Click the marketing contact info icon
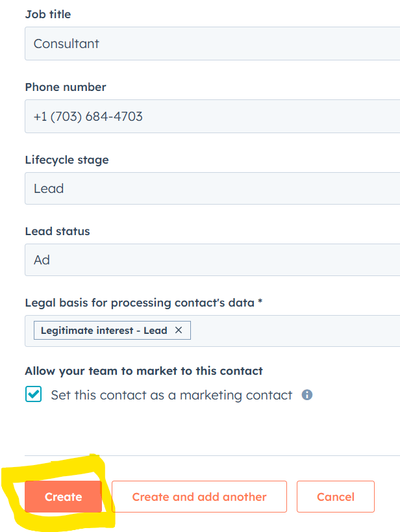 (307, 395)
